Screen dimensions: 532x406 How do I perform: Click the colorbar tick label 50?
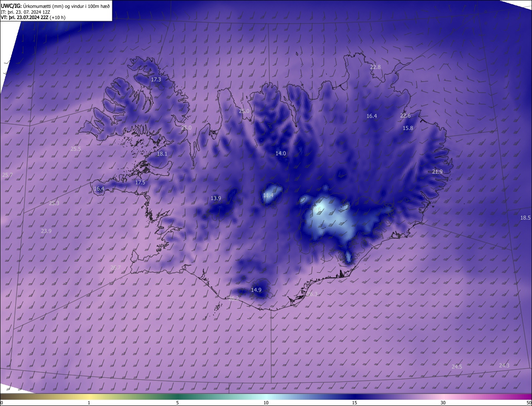pos(528,403)
